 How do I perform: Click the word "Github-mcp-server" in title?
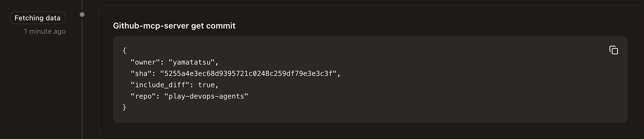[151, 26]
